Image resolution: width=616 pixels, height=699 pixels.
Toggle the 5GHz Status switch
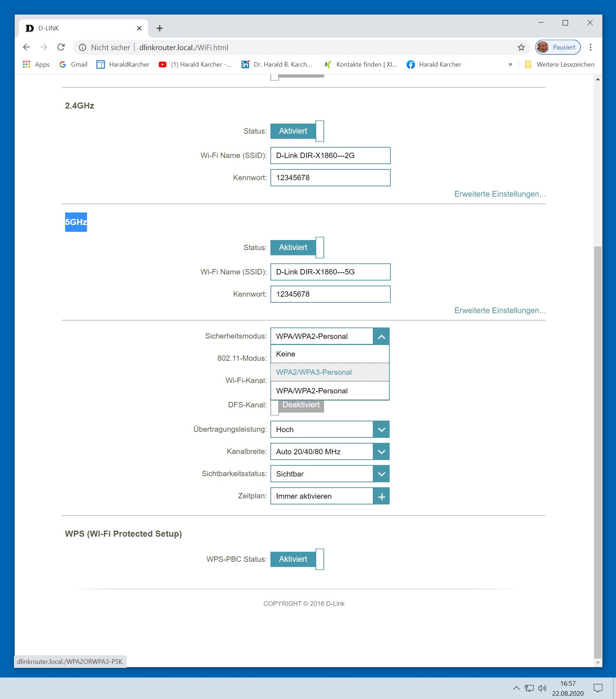pyautogui.click(x=297, y=248)
